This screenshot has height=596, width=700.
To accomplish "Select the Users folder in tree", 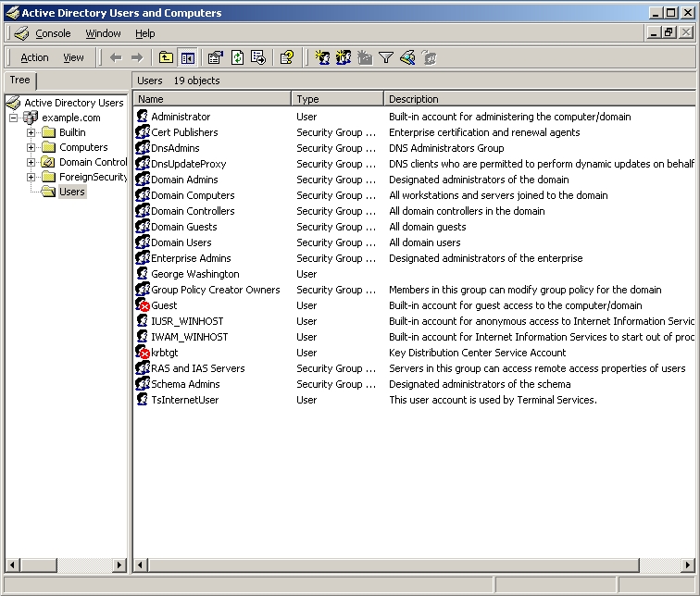I will [x=71, y=192].
